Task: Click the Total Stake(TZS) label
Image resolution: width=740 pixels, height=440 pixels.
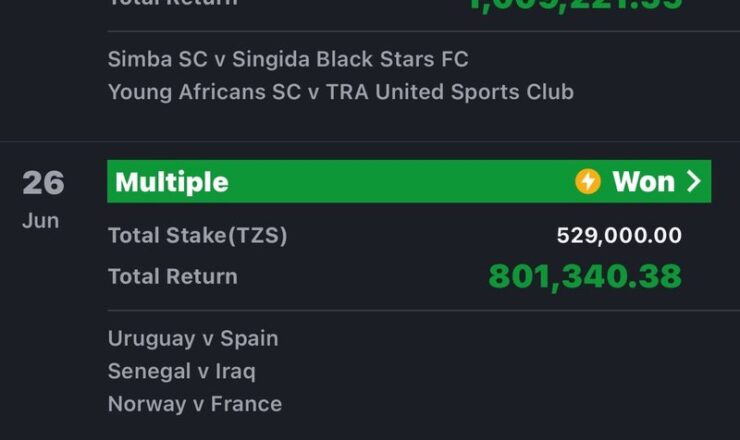Action: coord(198,236)
